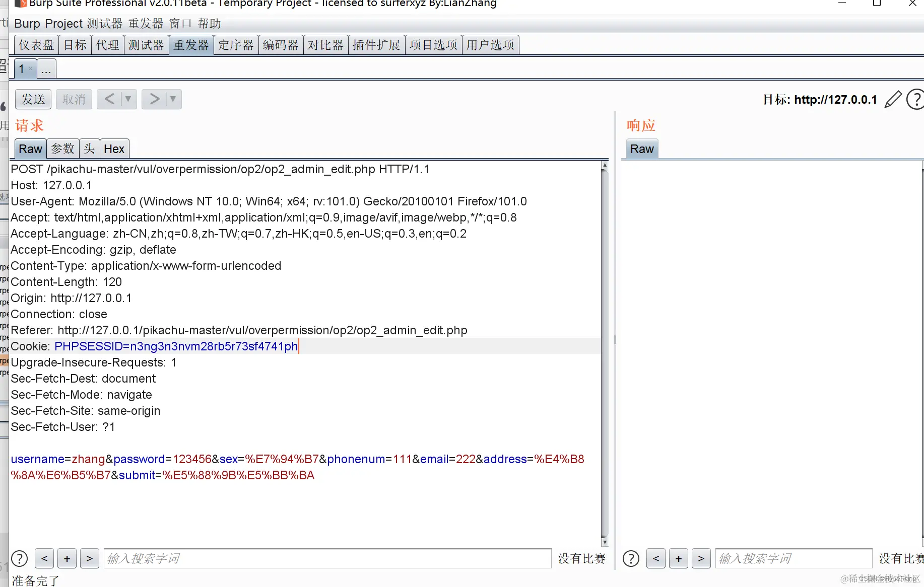Switch to the 代理 tab
Viewport: 924px width, 587px height.
[107, 45]
